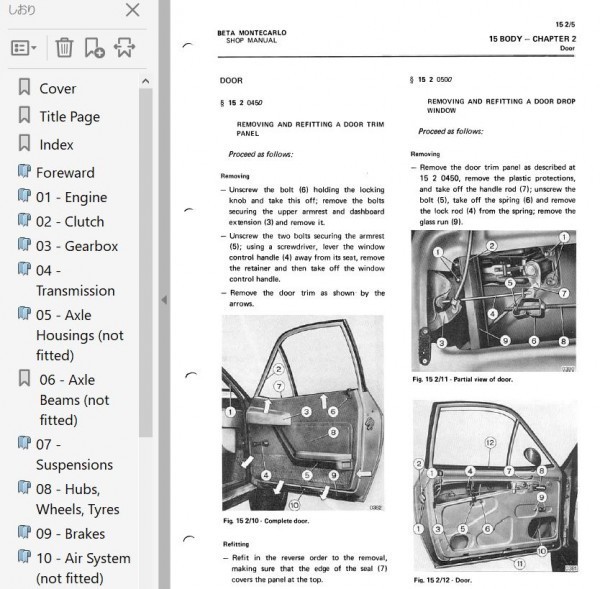Select 10 - Air System (not fitted) bookmark
600x589 pixels.
(83, 568)
